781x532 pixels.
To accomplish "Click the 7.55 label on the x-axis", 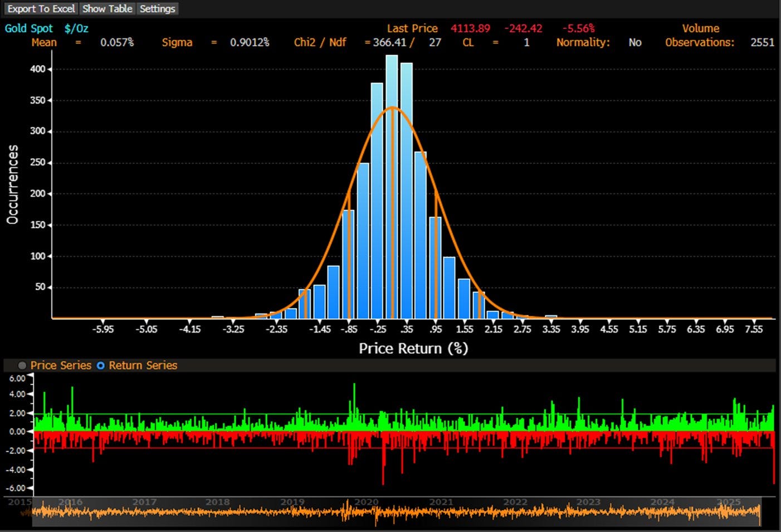I will (x=754, y=329).
